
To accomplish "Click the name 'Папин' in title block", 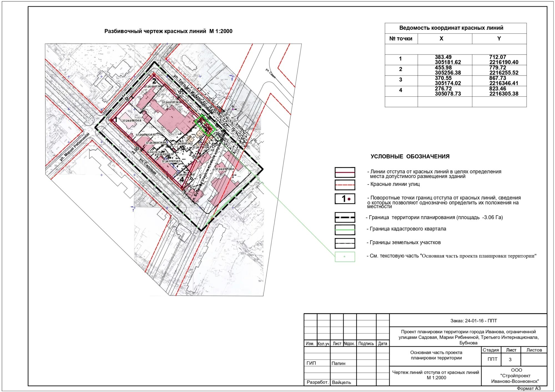I will pyautogui.click(x=338, y=363).
